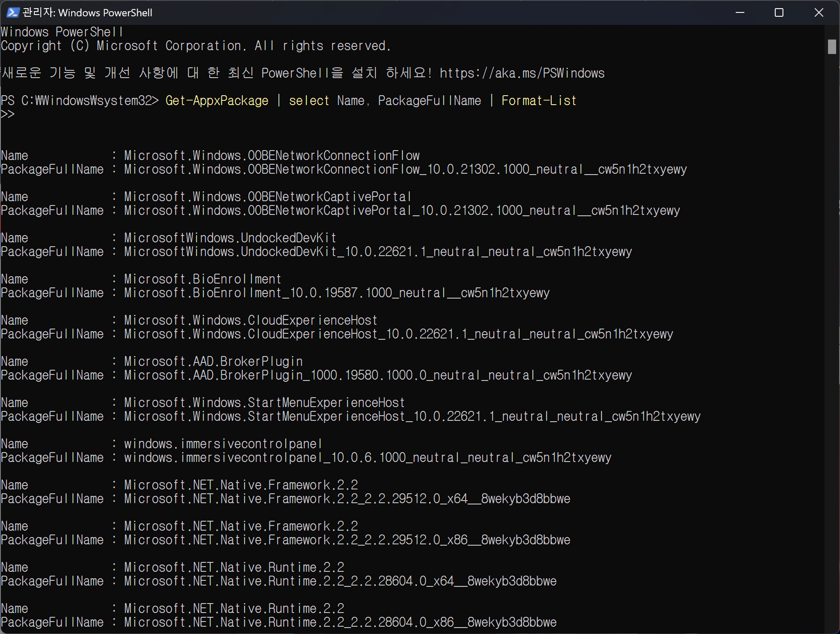
Task: Click the yellow select keyword
Action: [x=309, y=100]
